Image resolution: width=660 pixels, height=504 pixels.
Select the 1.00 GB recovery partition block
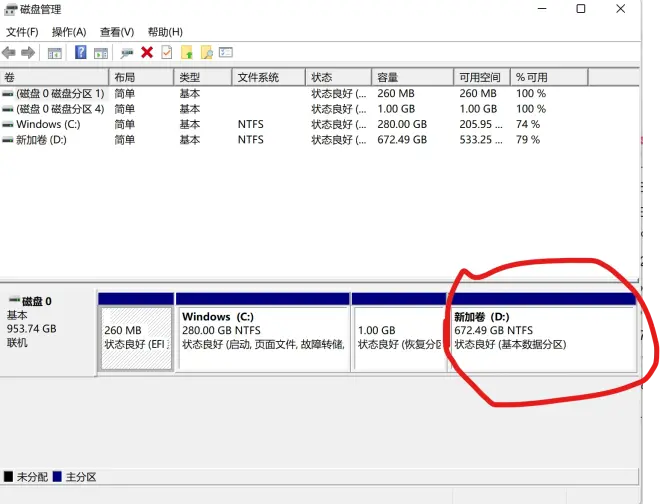[x=399, y=338]
